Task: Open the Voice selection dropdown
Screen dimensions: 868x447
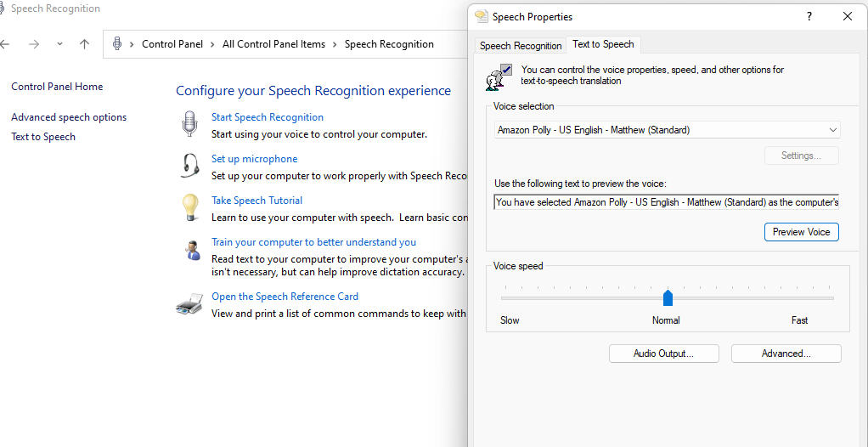Action: 667,130
